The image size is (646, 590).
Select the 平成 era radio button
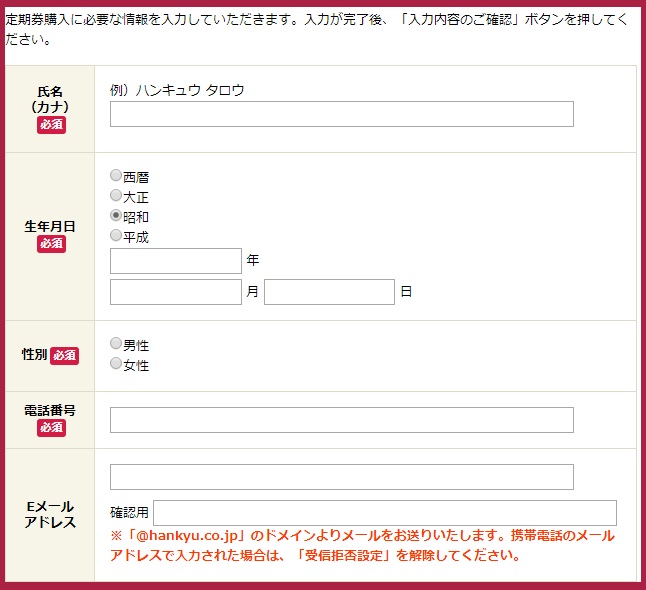pyautogui.click(x=116, y=235)
